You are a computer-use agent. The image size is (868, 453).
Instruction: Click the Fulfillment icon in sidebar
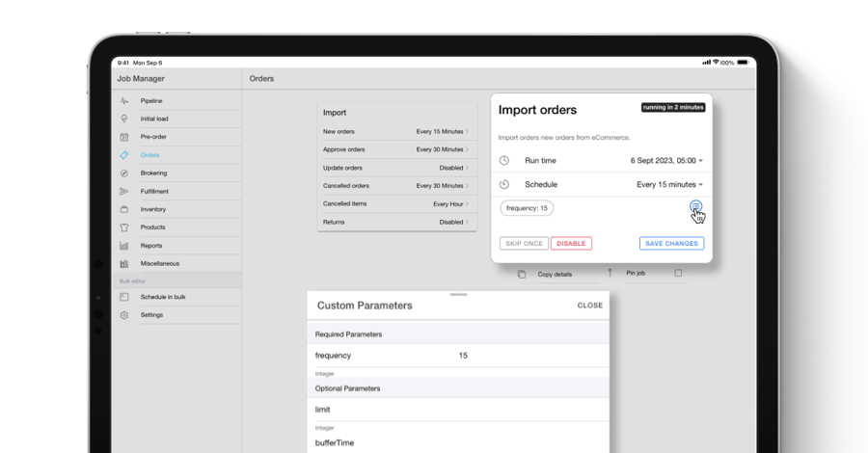click(123, 192)
